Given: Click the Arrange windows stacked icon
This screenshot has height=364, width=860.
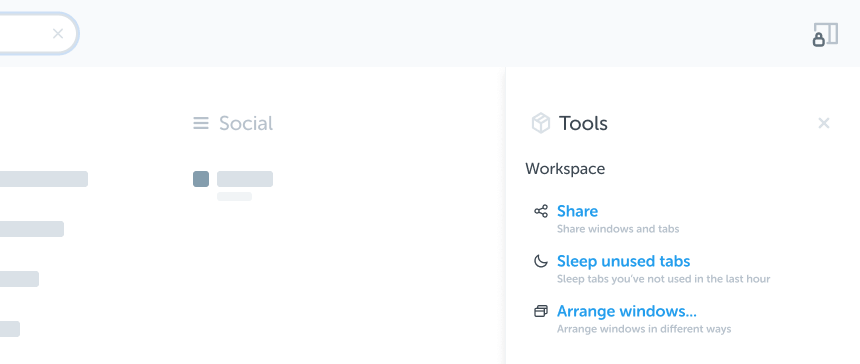Looking at the screenshot, I should click(x=541, y=311).
